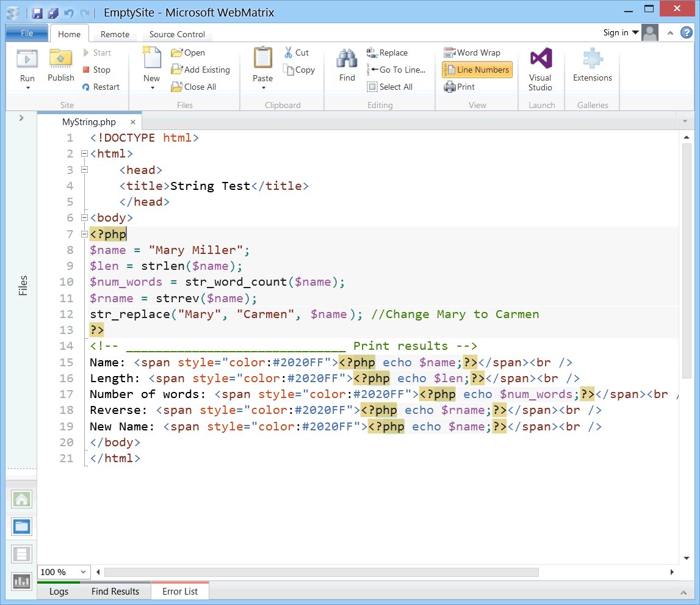Click the vertical scrollbar thumb
Image resolution: width=700 pixels, height=605 pixels.
tap(687, 261)
